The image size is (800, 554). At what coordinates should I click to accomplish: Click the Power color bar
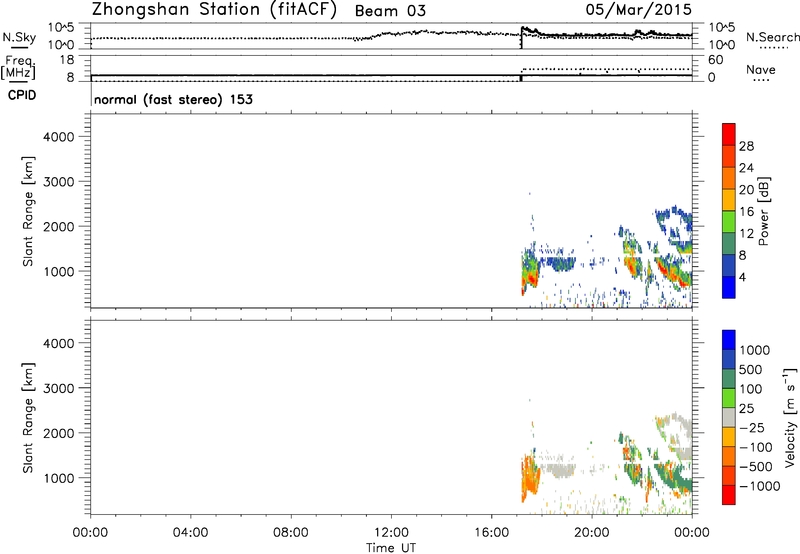pyautogui.click(x=729, y=210)
